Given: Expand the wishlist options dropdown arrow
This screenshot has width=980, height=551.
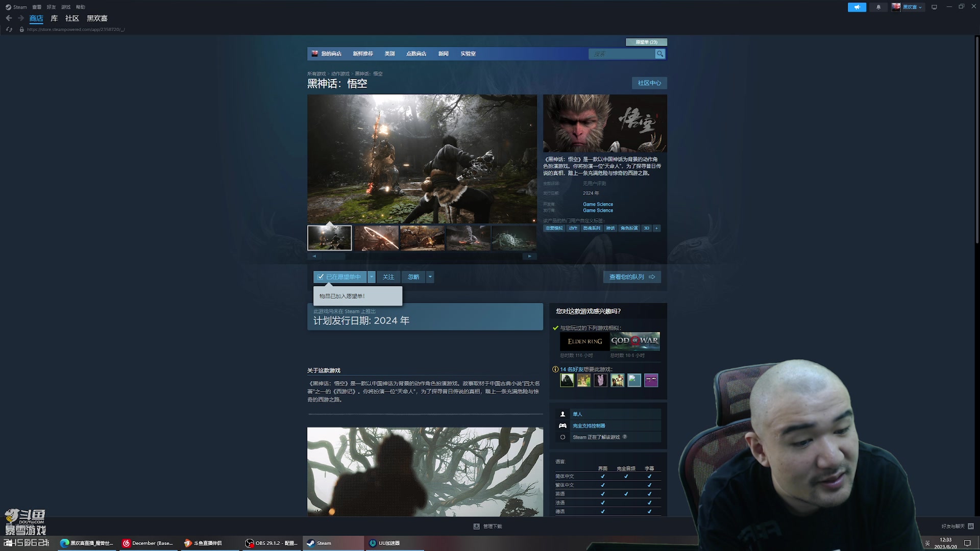Looking at the screenshot, I should (372, 277).
